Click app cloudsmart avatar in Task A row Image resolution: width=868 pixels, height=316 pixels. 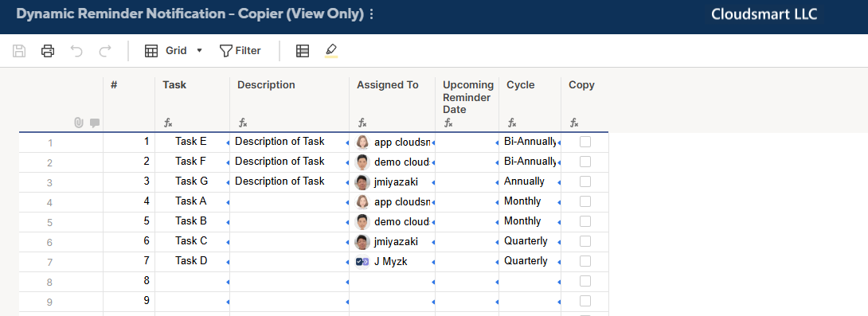(x=362, y=202)
